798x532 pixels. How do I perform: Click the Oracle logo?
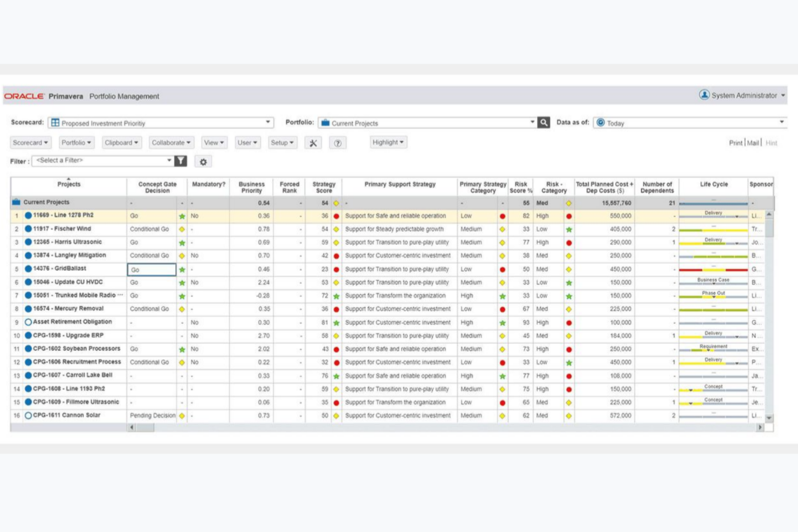click(x=24, y=96)
